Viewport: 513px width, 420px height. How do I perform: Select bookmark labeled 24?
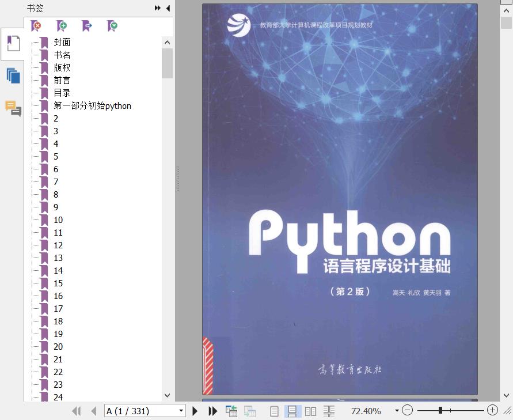pos(58,397)
